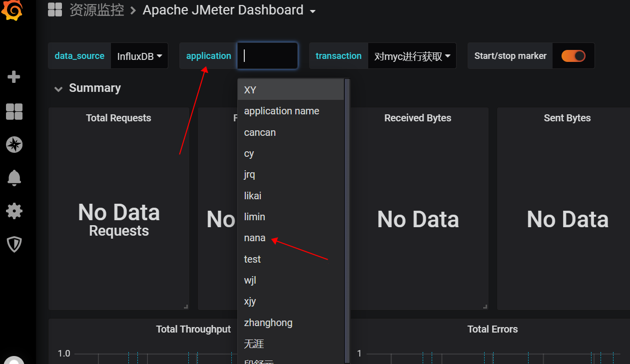This screenshot has width=630, height=364.
Task: Open the data_source InfluxDB dropdown
Action: 139,56
